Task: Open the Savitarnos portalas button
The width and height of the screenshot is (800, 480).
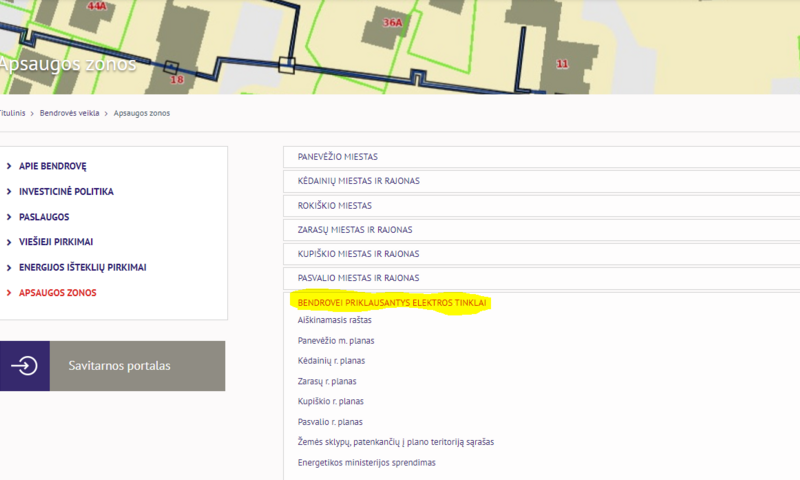Action: tap(112, 366)
